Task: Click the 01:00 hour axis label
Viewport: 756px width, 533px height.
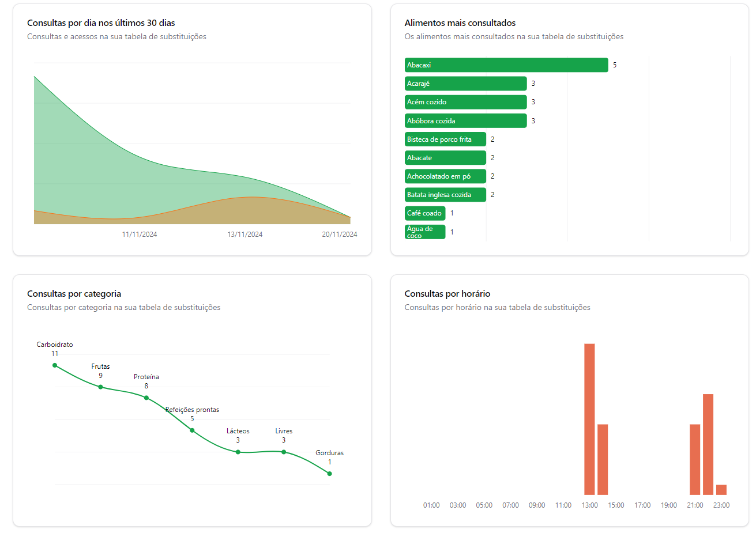Action: tap(431, 505)
